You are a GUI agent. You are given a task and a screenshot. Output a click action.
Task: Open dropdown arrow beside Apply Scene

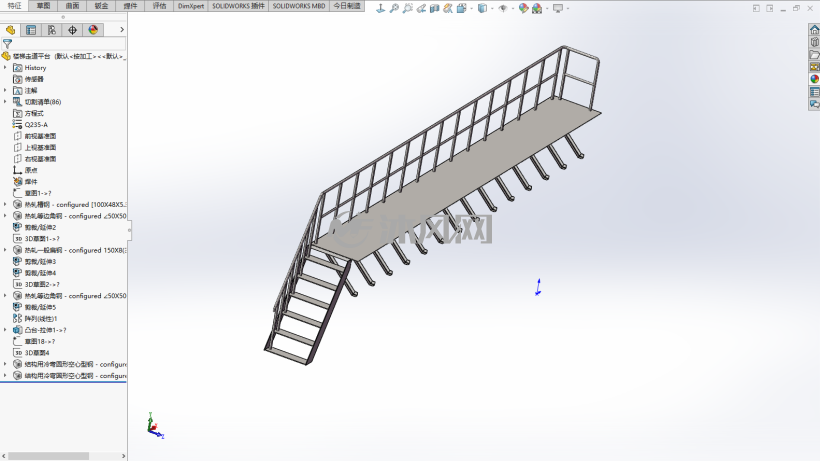coord(546,8)
